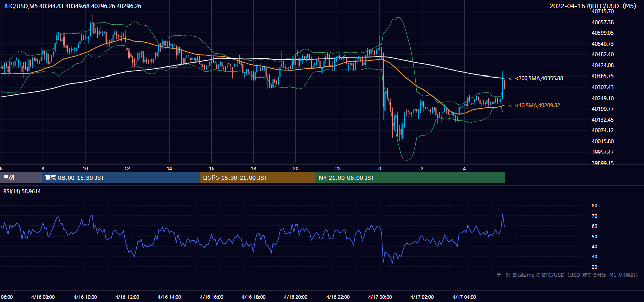
Task: Click the 4/16 20:00 time axis label
Action: click(296, 297)
